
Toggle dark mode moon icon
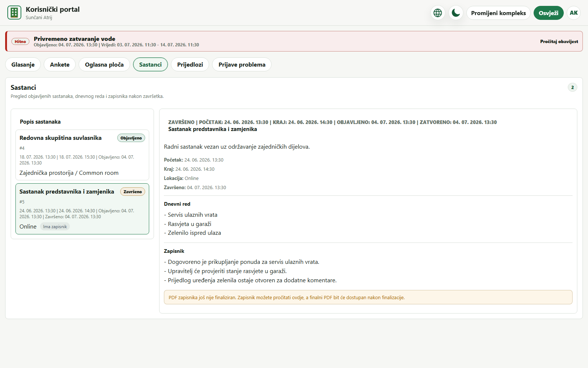(x=456, y=13)
